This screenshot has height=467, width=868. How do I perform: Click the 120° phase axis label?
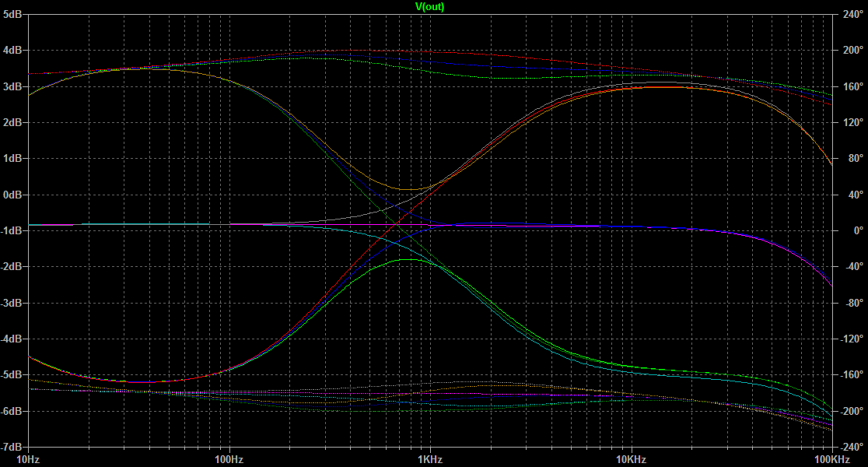tap(853, 122)
